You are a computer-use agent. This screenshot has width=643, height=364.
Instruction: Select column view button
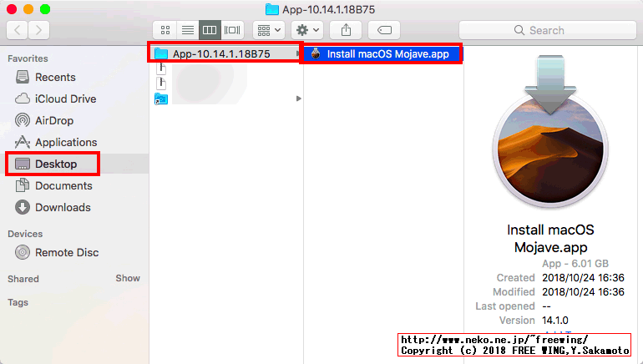[x=210, y=30]
